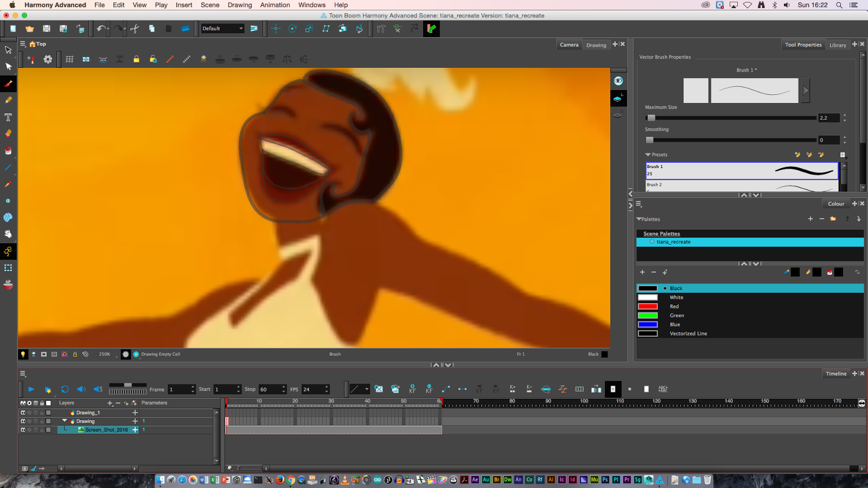
Task: Select the Text tool
Action: pos(8,117)
